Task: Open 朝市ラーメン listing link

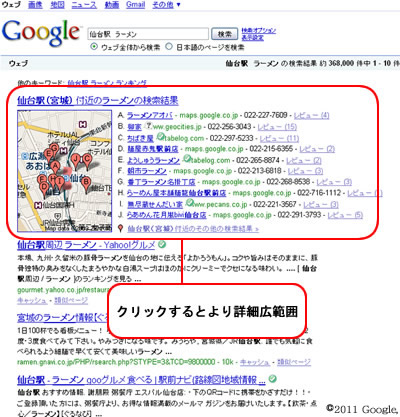Action: [x=147, y=171]
